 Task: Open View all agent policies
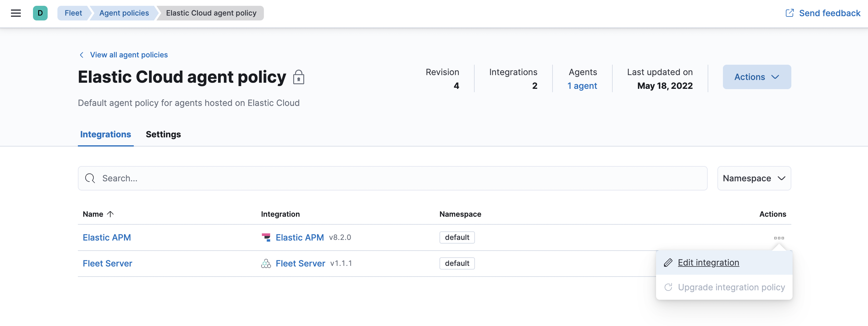[x=128, y=55]
